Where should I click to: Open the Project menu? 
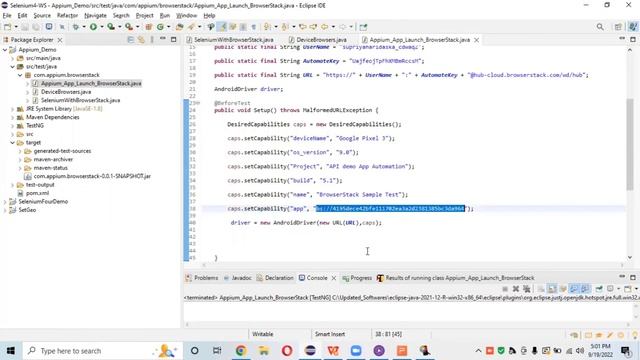144,16
